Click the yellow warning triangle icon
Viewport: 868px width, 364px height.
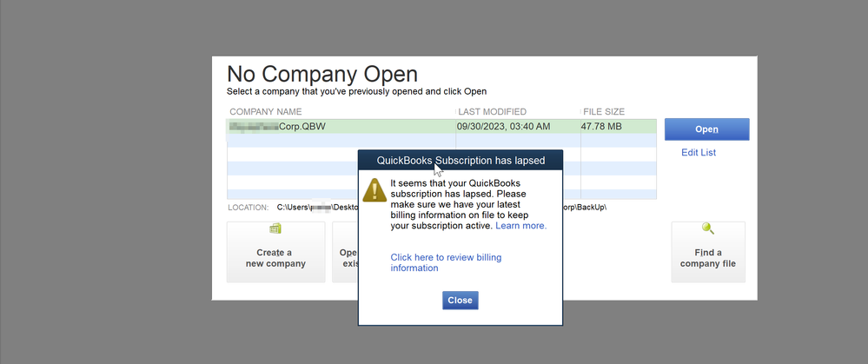pyautogui.click(x=374, y=189)
